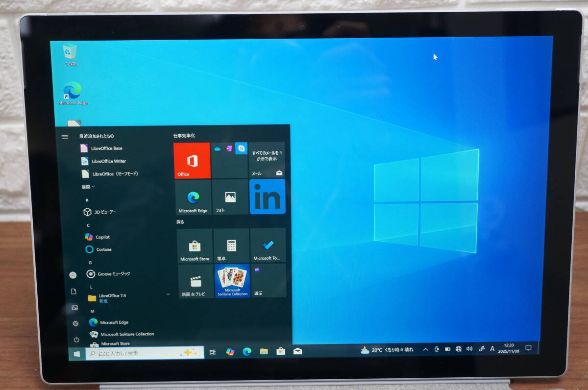588x390 pixels.
Task: Open the Microsoft Store tile
Action: pos(195,246)
